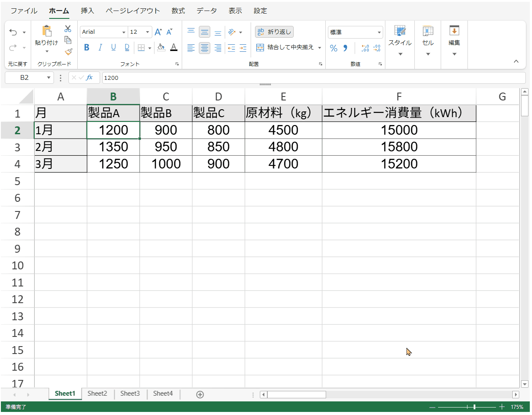Enable 折り返し text wrapping
This screenshot has height=415, width=532.
tap(274, 31)
